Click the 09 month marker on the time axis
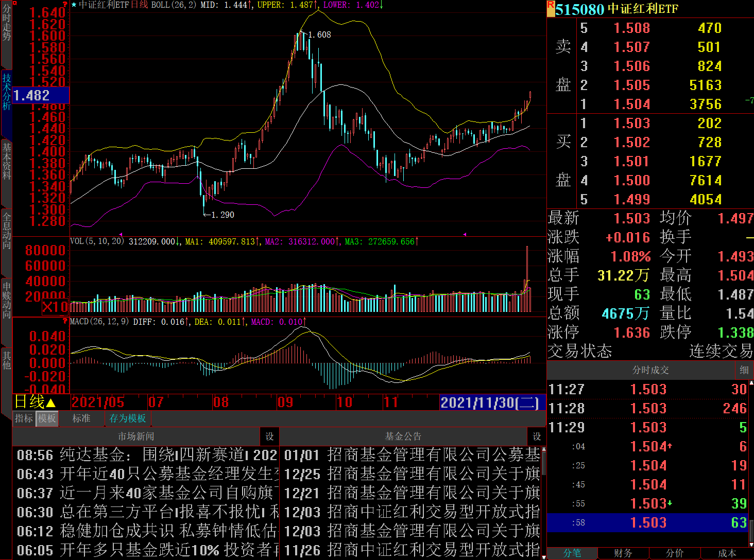Viewport: 754px width, 560px height. coord(285,402)
